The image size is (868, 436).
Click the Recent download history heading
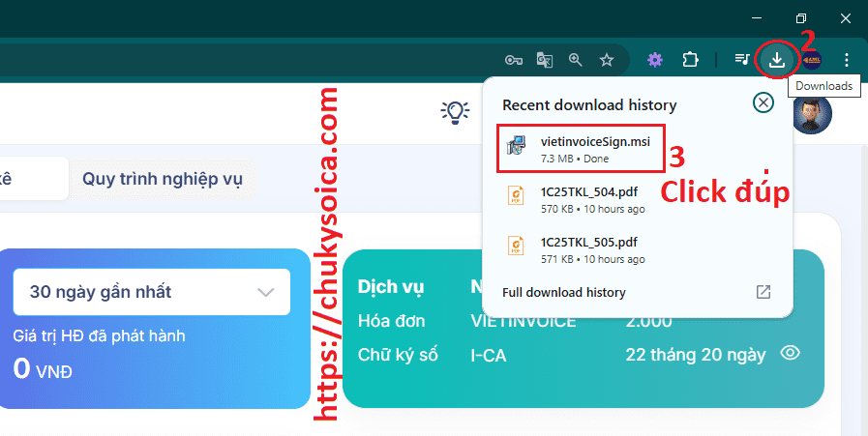coord(589,104)
